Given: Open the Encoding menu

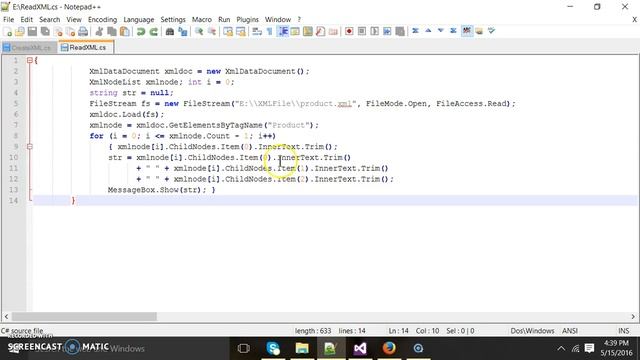Looking at the screenshot, I should 102,20.
